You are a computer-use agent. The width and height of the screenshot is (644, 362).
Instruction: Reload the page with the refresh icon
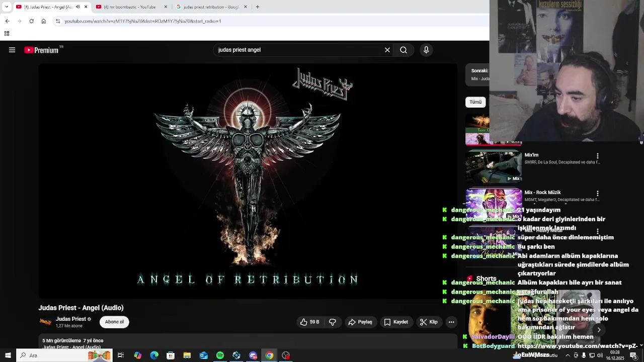click(31, 21)
